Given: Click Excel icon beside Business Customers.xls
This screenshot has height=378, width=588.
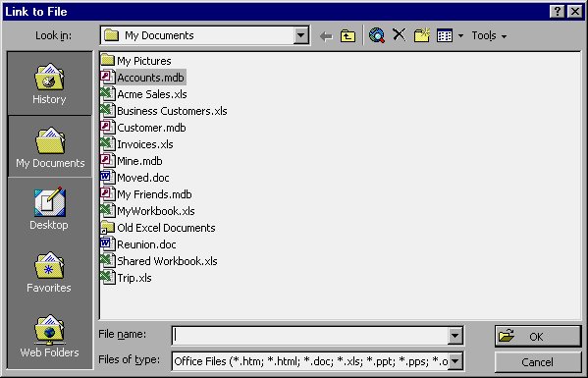Looking at the screenshot, I should (108, 110).
